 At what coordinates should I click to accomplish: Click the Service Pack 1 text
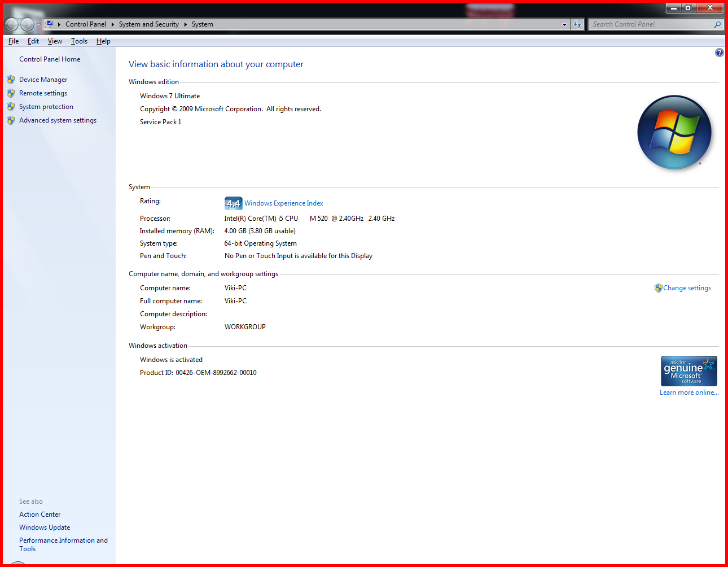click(x=161, y=122)
